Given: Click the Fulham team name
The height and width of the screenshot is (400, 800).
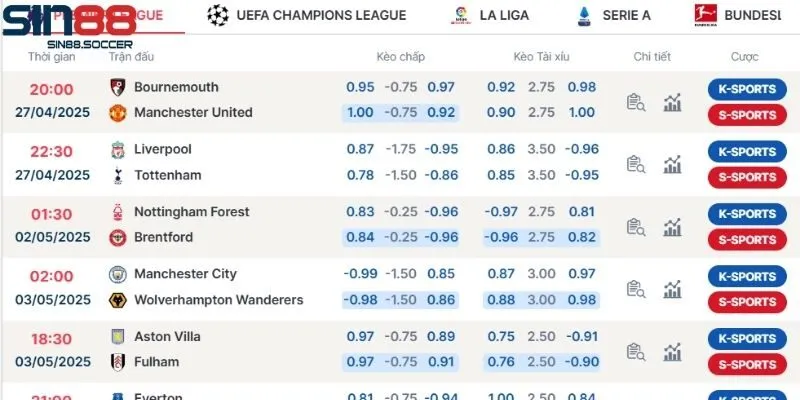Looking at the screenshot, I should click(x=156, y=362).
